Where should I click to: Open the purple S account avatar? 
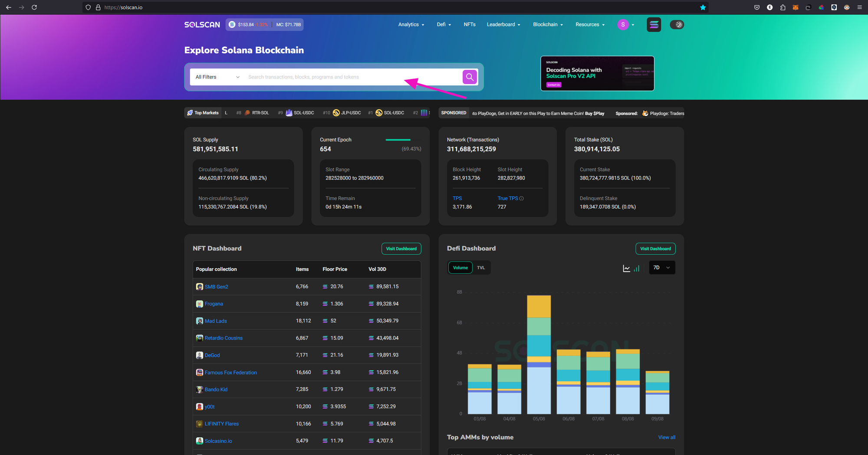623,25
